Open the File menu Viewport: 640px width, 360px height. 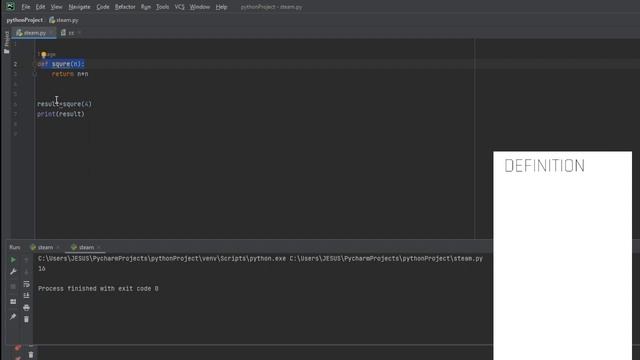(26, 7)
